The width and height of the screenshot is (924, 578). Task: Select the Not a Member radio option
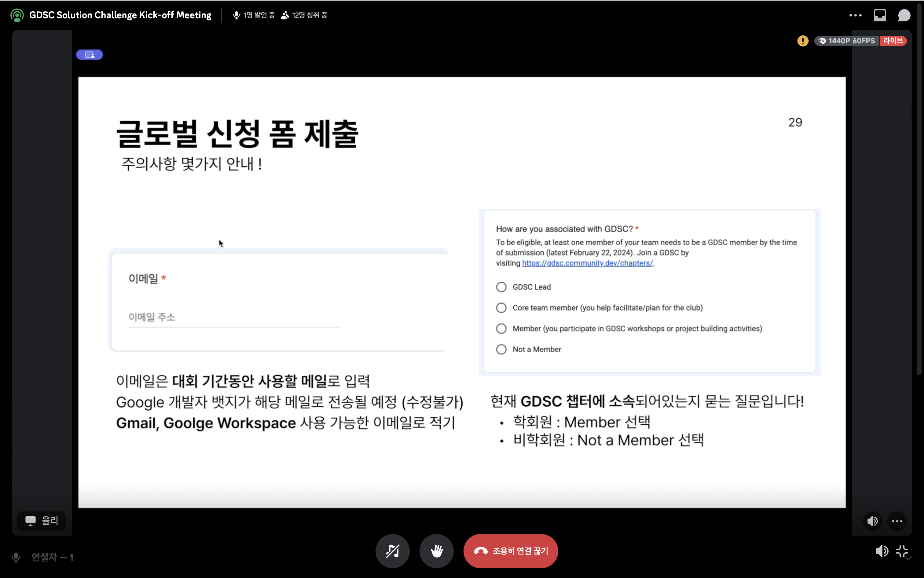tap(501, 349)
